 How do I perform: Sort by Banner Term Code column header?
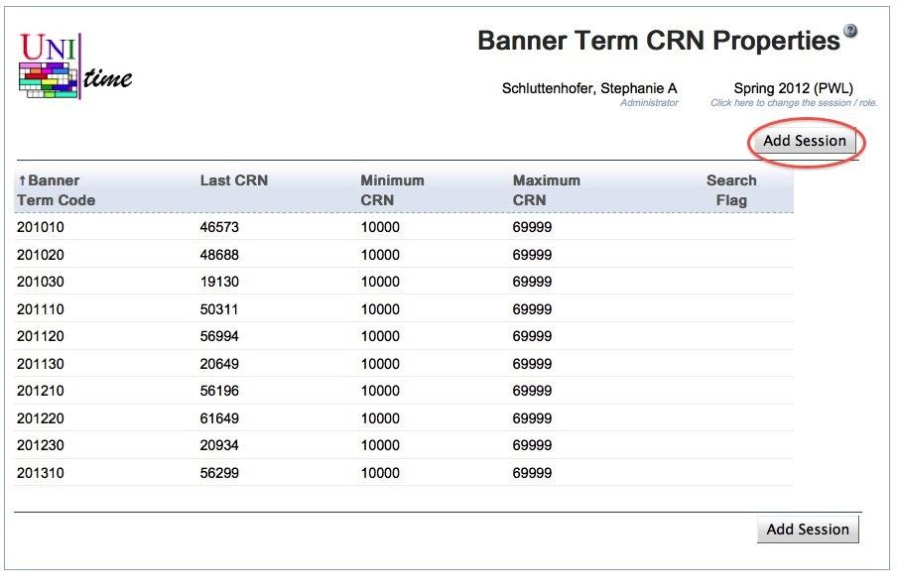click(x=56, y=190)
